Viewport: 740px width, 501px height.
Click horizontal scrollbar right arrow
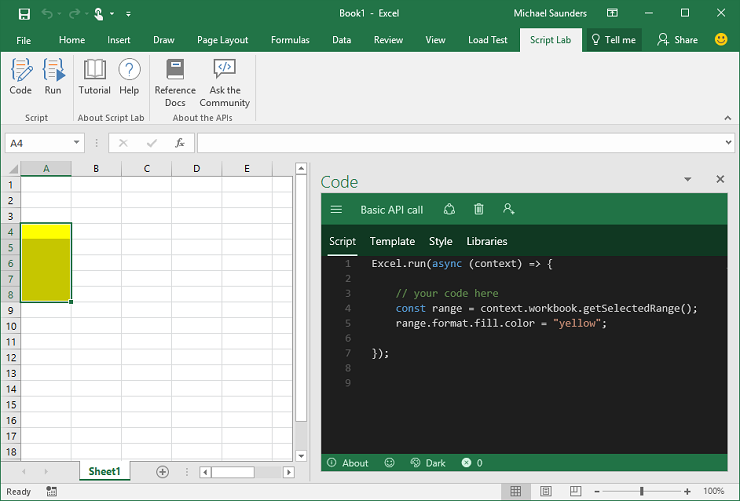[289, 472]
